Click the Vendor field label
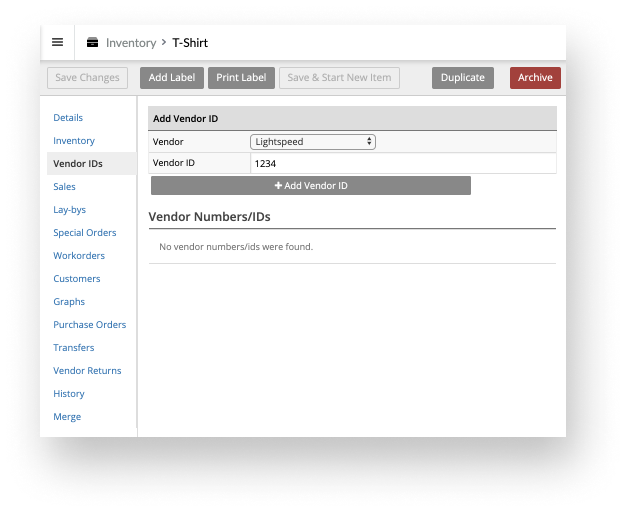This screenshot has width=626, height=512. point(168,142)
